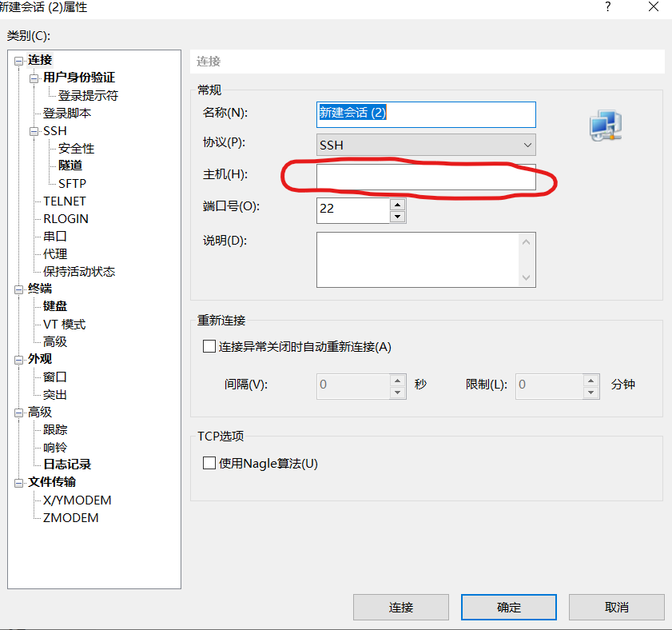The width and height of the screenshot is (672, 630).
Task: Select 隧道 in the category tree
Action: click(70, 165)
